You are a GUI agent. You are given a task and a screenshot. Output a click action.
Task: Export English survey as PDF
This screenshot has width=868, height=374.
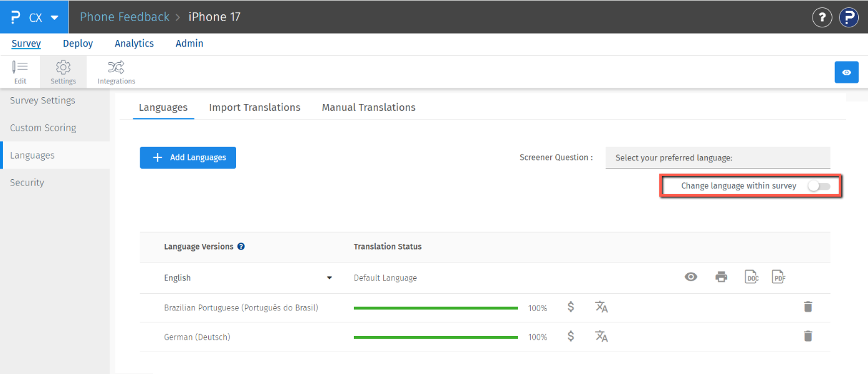coord(778,278)
